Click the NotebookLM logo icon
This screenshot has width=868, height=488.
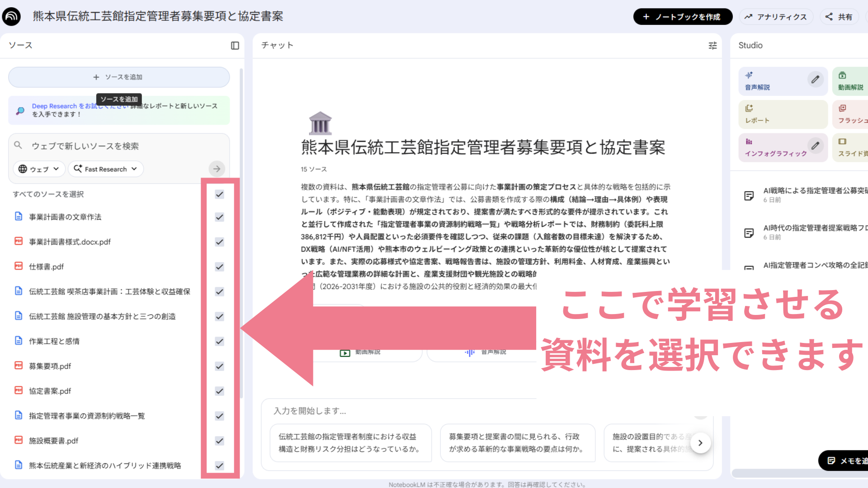(12, 17)
